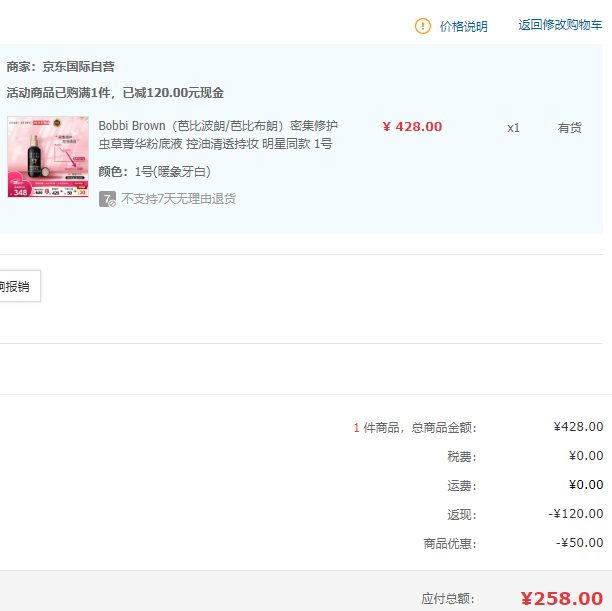
Task: Click the x1 item quantity
Action: 513,128
